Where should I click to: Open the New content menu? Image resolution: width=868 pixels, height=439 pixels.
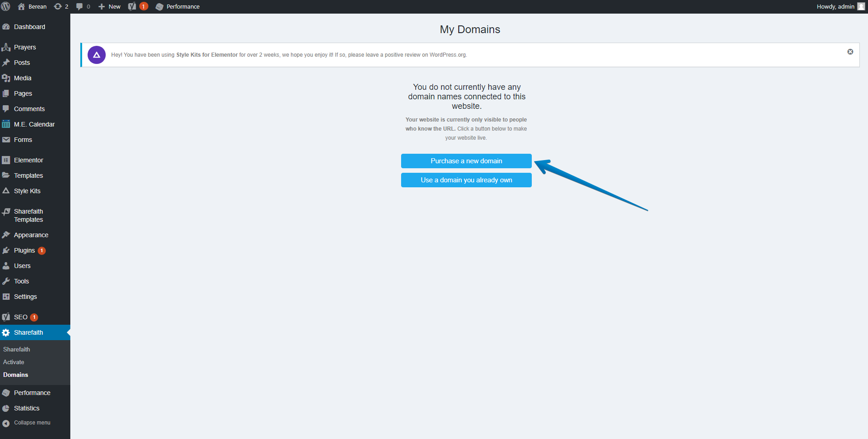[109, 6]
